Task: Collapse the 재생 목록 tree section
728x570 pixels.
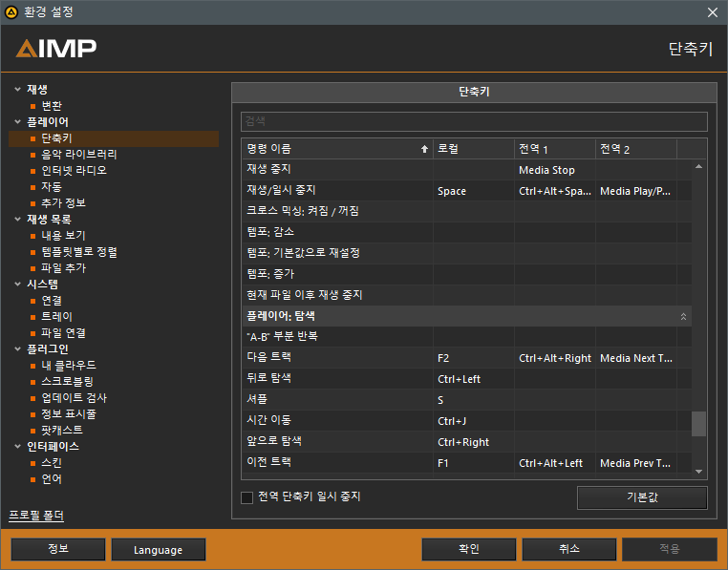Action: tap(17, 219)
